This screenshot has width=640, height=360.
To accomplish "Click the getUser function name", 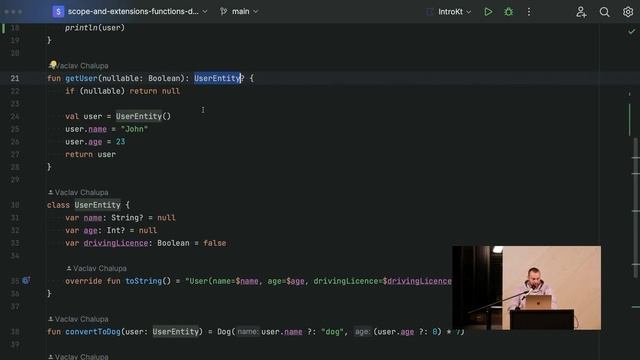I will click(x=81, y=78).
